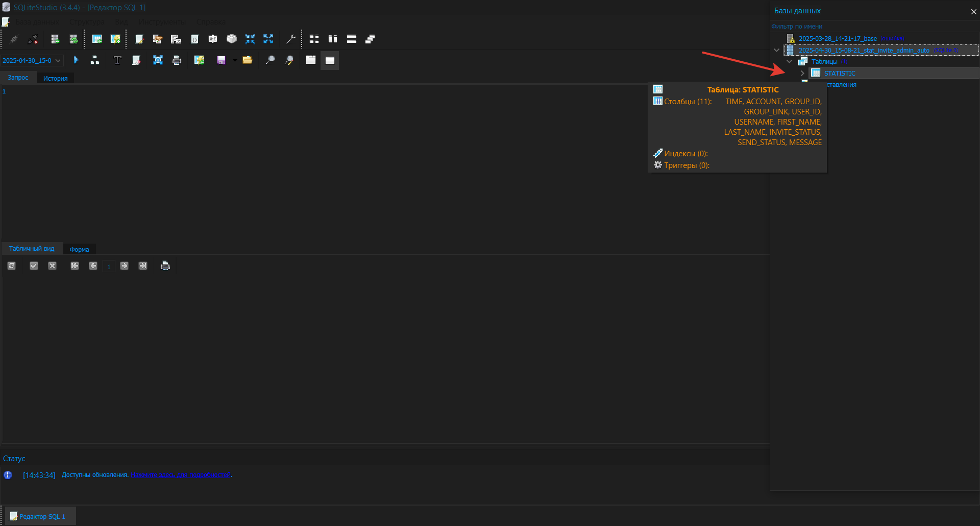This screenshot has height=526, width=980.
Task: Save SQL to file with floppy icon
Action: [x=221, y=60]
